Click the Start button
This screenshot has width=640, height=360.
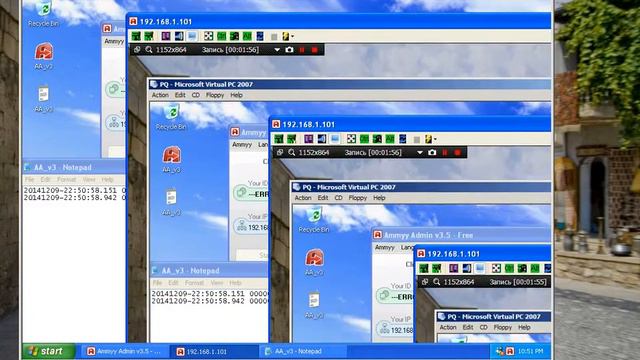[x=49, y=351]
